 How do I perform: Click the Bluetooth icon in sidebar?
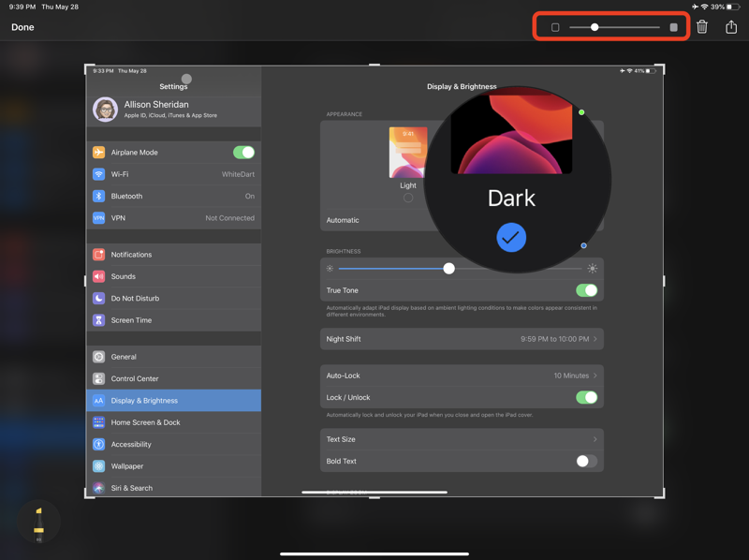(x=98, y=197)
